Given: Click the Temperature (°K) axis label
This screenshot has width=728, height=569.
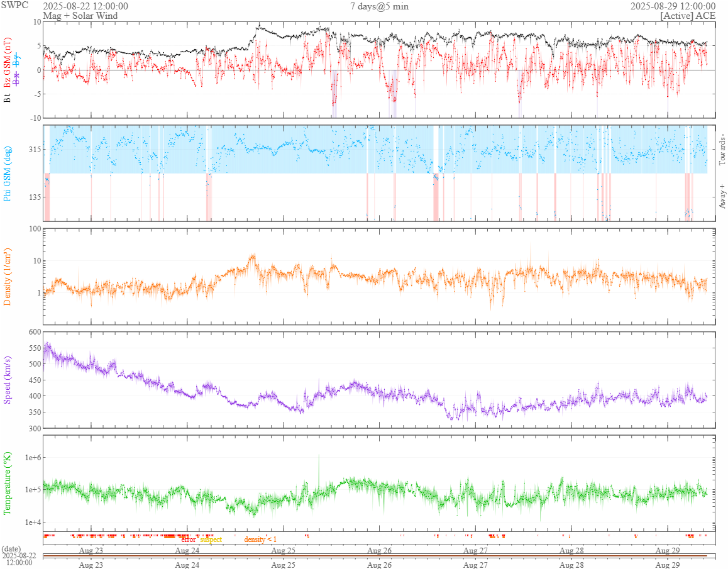Looking at the screenshot, I should coord(7,483).
